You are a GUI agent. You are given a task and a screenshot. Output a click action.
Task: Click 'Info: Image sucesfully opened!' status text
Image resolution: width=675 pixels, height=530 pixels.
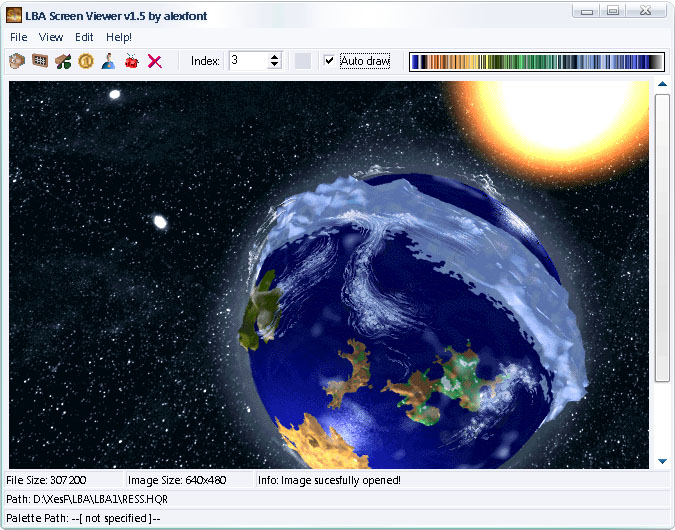tap(329, 480)
